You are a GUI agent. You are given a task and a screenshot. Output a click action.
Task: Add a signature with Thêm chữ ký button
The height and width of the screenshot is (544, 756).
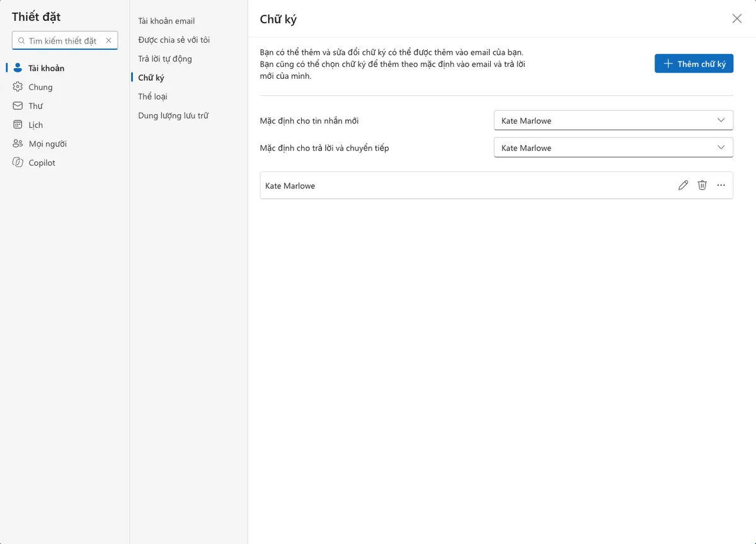(694, 64)
